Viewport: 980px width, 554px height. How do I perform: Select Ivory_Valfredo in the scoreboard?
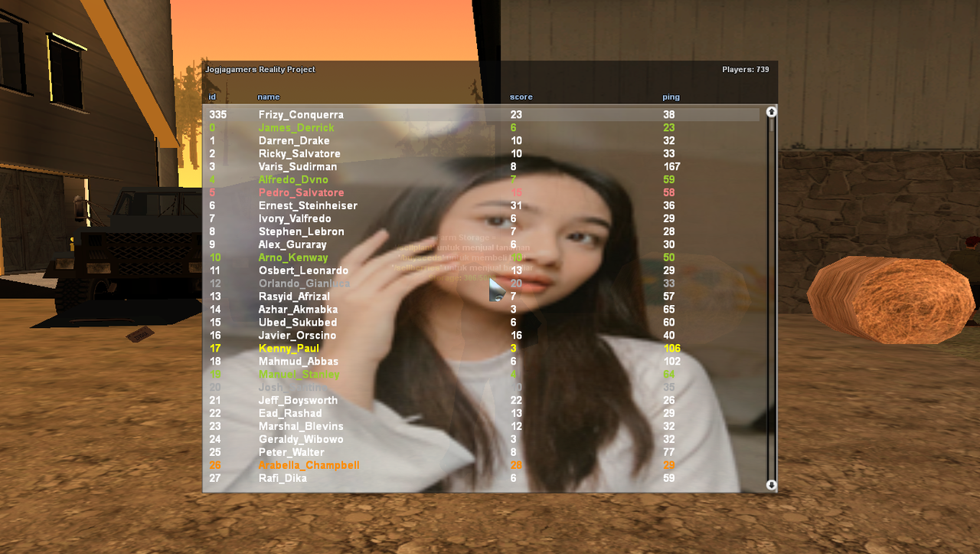coord(295,219)
